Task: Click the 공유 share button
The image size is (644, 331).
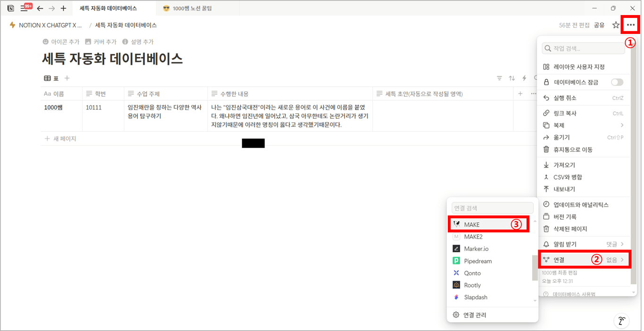Action: (599, 25)
